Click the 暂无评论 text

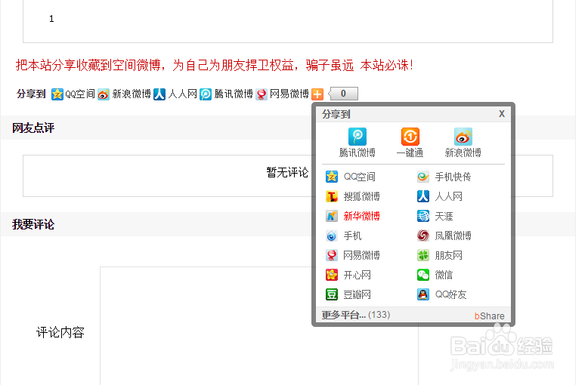point(287,172)
